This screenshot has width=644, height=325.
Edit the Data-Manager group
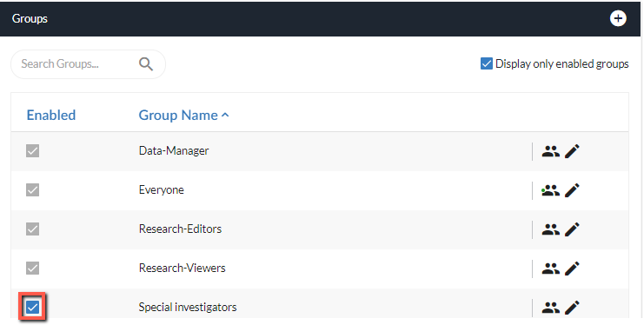[572, 151]
